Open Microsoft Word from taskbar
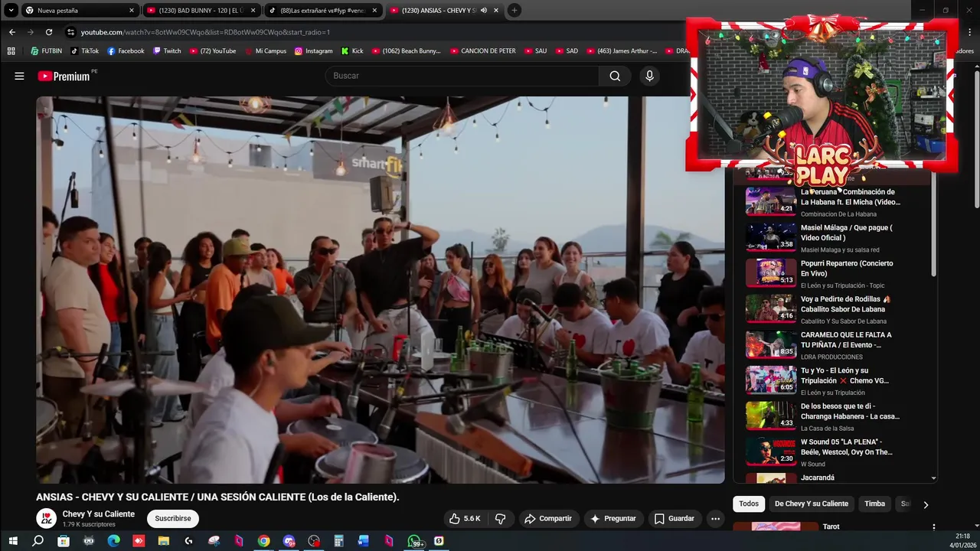 [364, 541]
